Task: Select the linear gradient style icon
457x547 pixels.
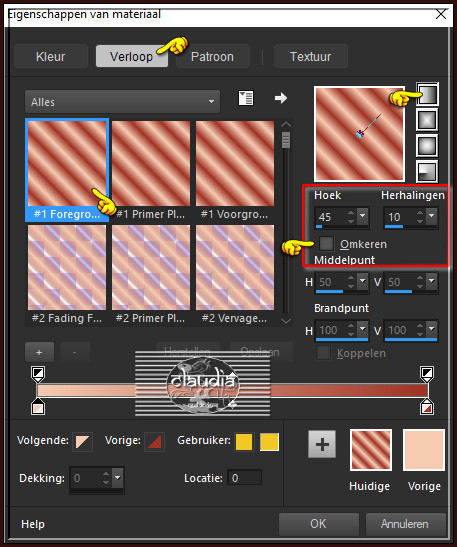Action: click(427, 94)
